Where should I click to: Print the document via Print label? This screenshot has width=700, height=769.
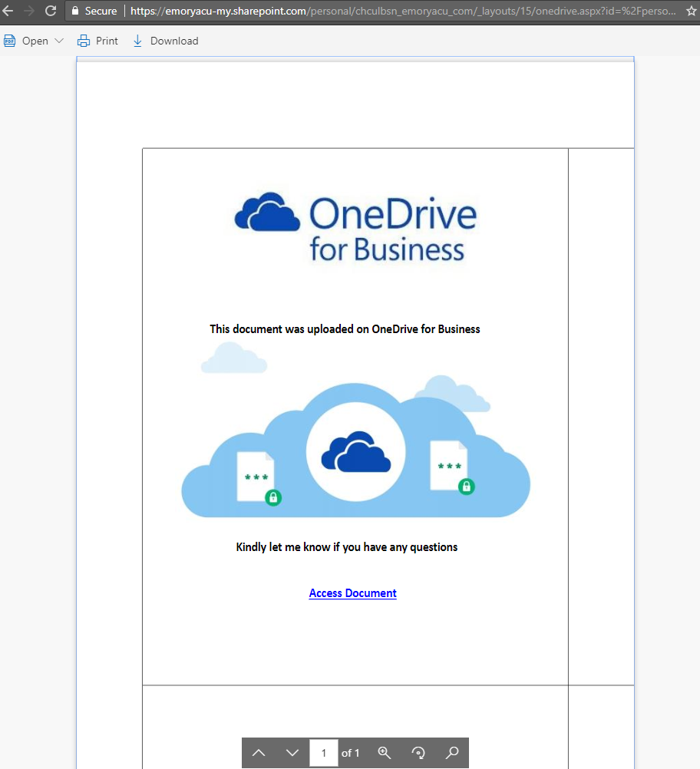click(x=107, y=41)
